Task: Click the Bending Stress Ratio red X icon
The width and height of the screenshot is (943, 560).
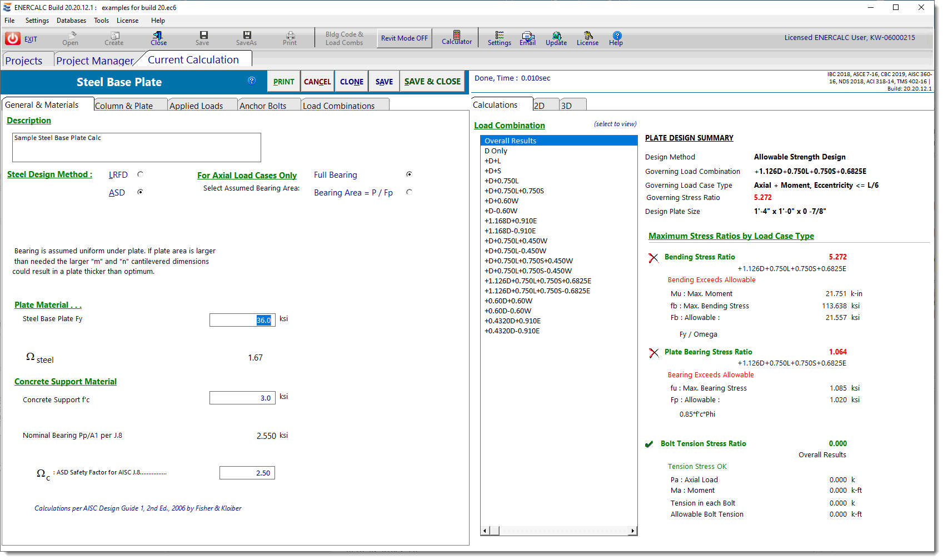Action: 653,258
